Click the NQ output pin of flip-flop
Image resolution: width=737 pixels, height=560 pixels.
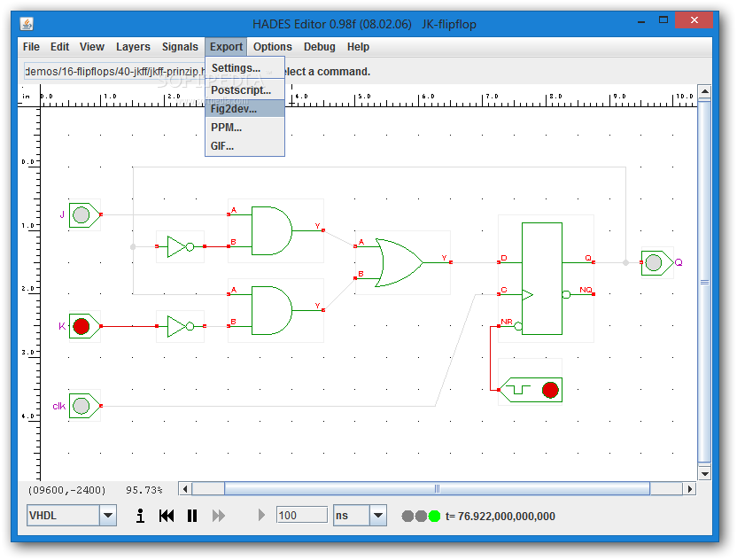click(593, 294)
